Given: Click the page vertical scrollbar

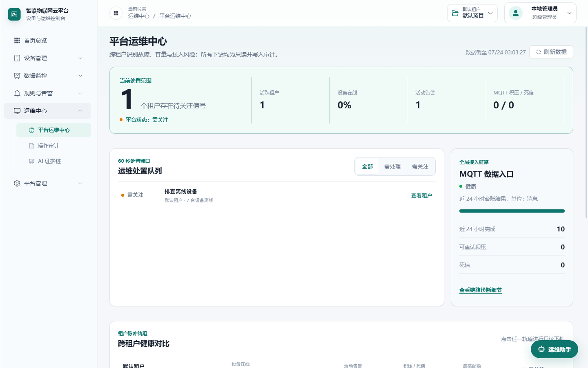Looking at the screenshot, I should point(586,123).
